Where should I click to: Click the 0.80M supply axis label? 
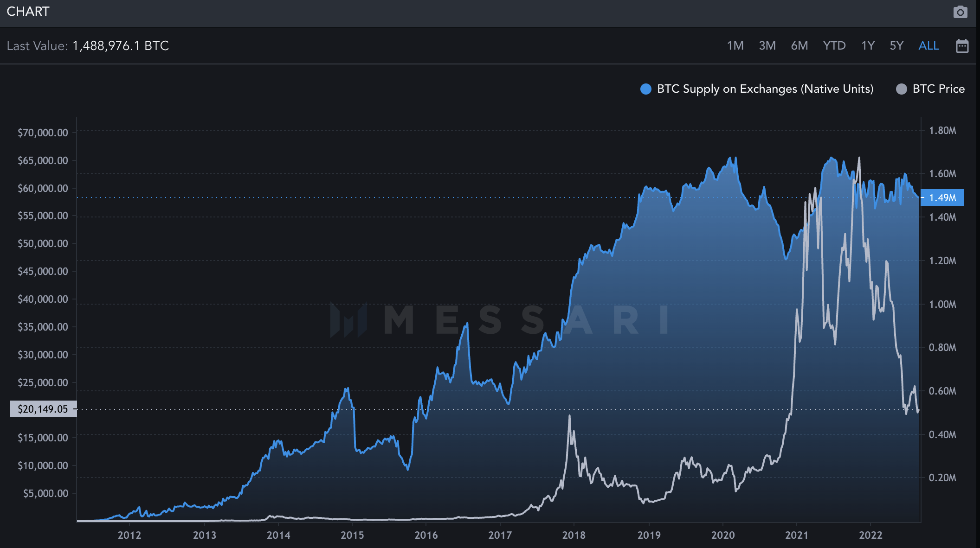point(942,347)
